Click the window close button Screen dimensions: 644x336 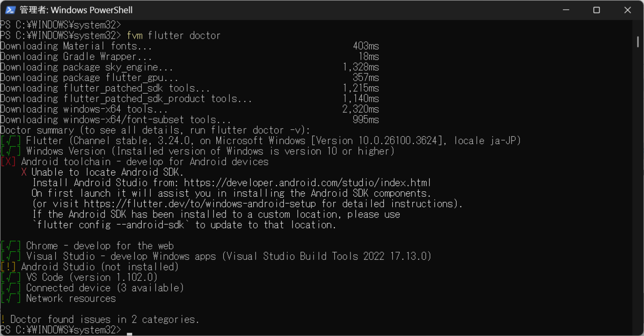[627, 10]
